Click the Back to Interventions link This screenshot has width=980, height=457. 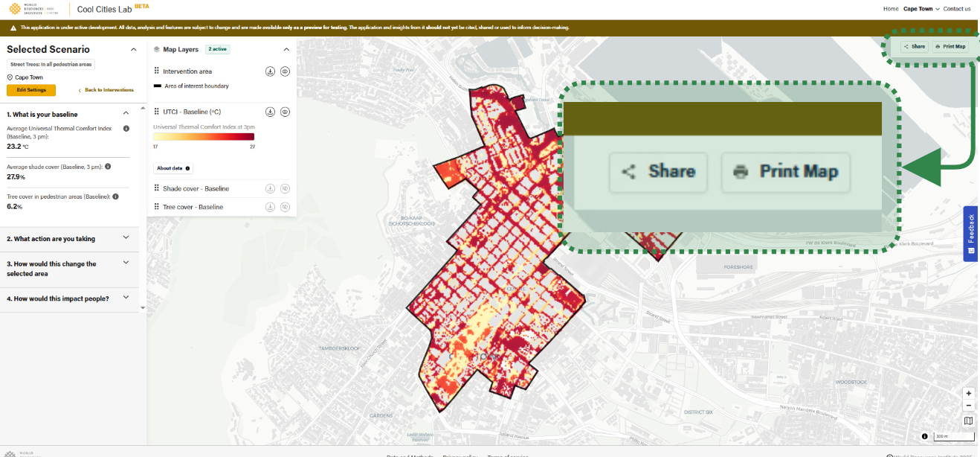106,90
